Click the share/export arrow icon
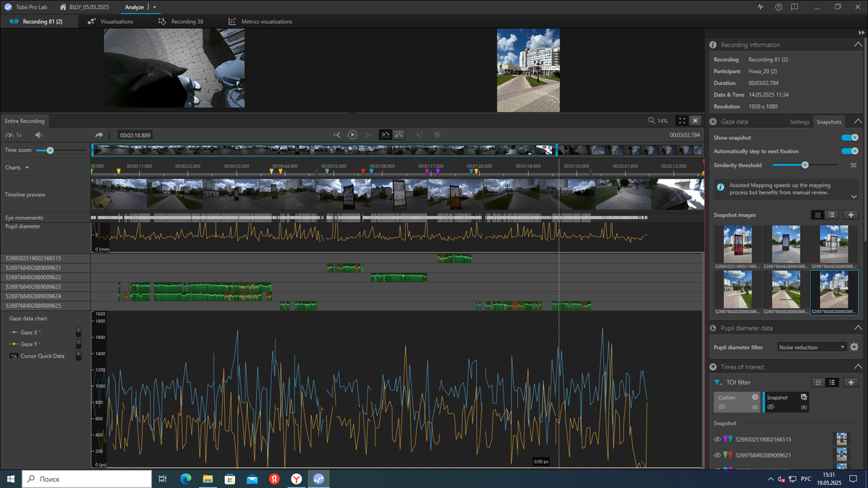 pyautogui.click(x=99, y=135)
